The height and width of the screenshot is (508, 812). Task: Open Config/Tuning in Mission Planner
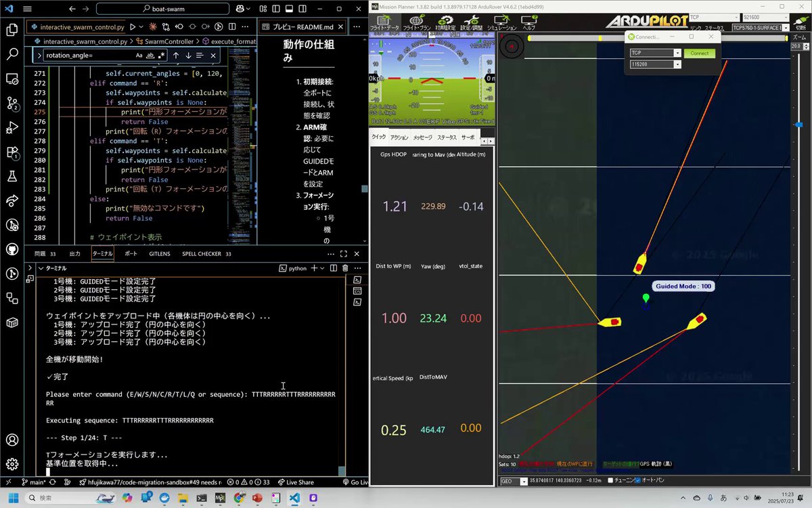pos(472,23)
